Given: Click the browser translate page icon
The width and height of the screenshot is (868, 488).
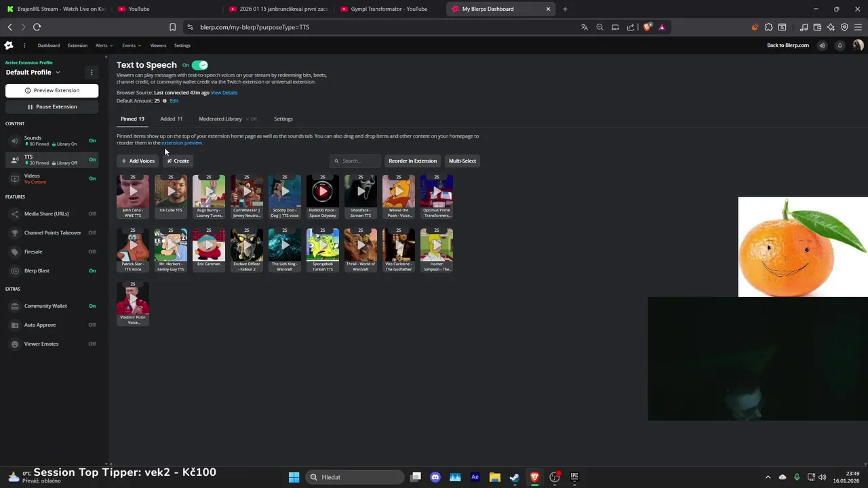Looking at the screenshot, I should click(584, 27).
